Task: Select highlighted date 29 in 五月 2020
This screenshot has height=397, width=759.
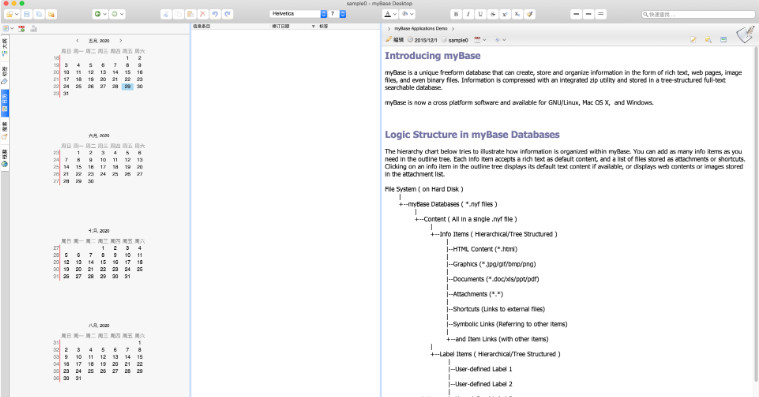Action: (127, 86)
